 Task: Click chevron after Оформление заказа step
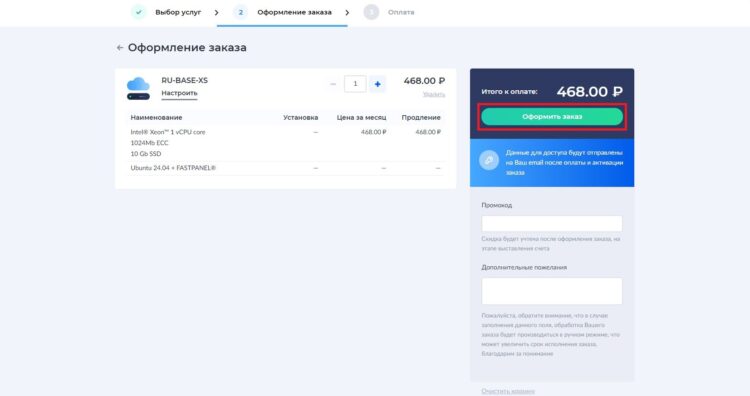[347, 12]
